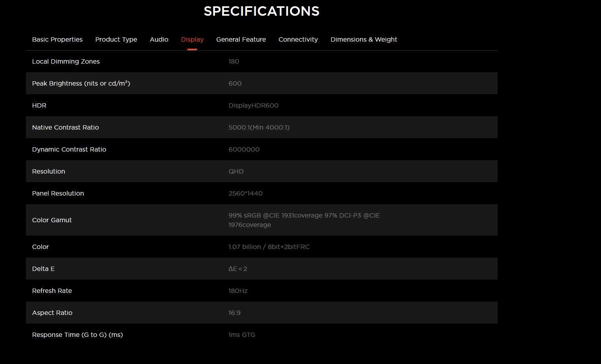601x364 pixels.
Task: Open the Basic Properties tab
Action: click(x=57, y=39)
